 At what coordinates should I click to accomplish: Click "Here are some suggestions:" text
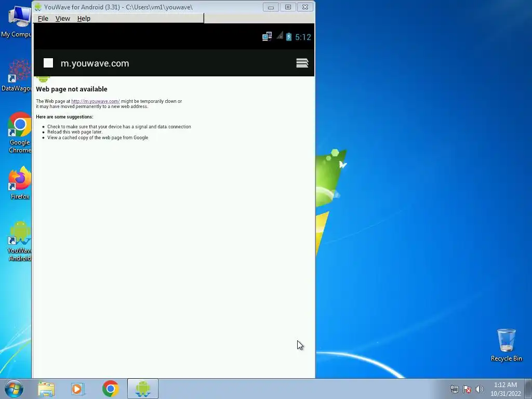pos(64,117)
